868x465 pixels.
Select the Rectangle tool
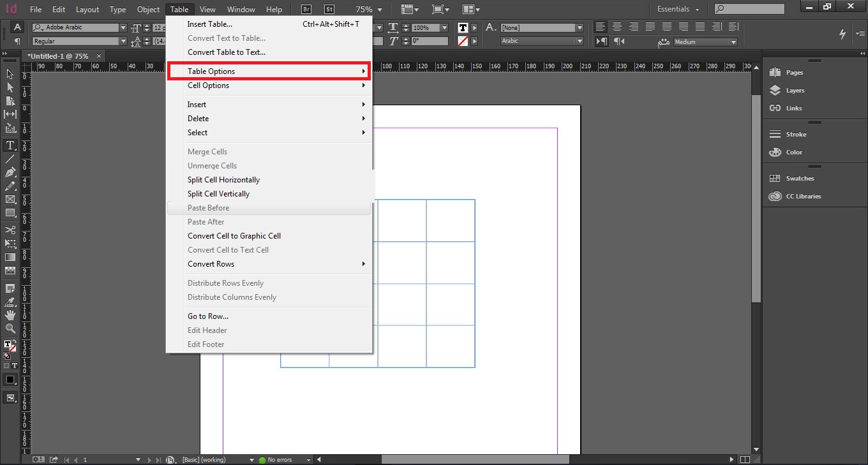pyautogui.click(x=10, y=213)
